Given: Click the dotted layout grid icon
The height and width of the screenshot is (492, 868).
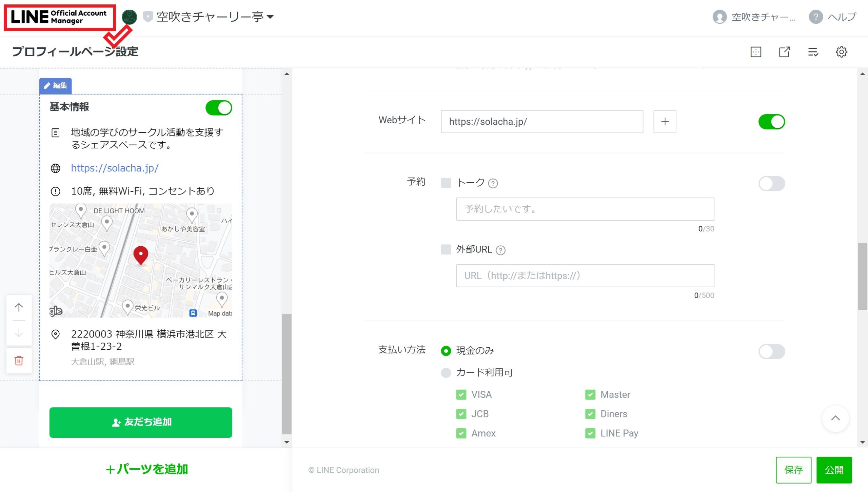Looking at the screenshot, I should 756,52.
